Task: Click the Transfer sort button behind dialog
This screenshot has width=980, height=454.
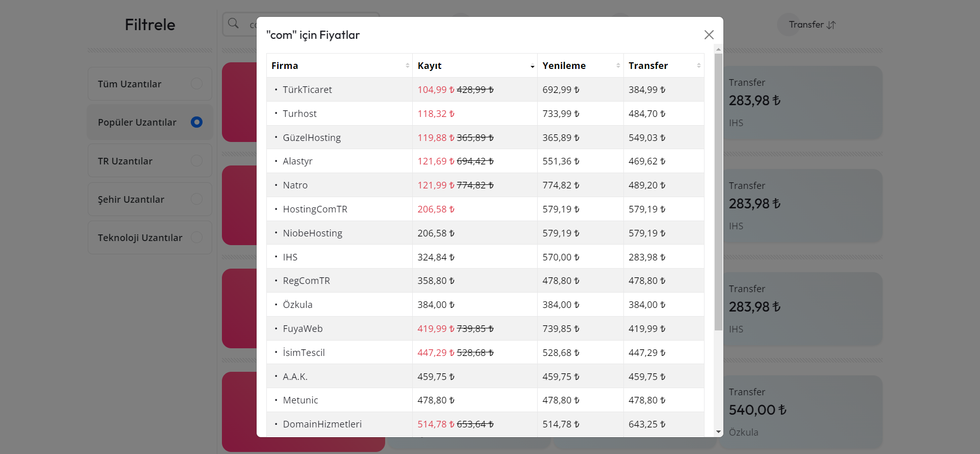Action: [812, 25]
